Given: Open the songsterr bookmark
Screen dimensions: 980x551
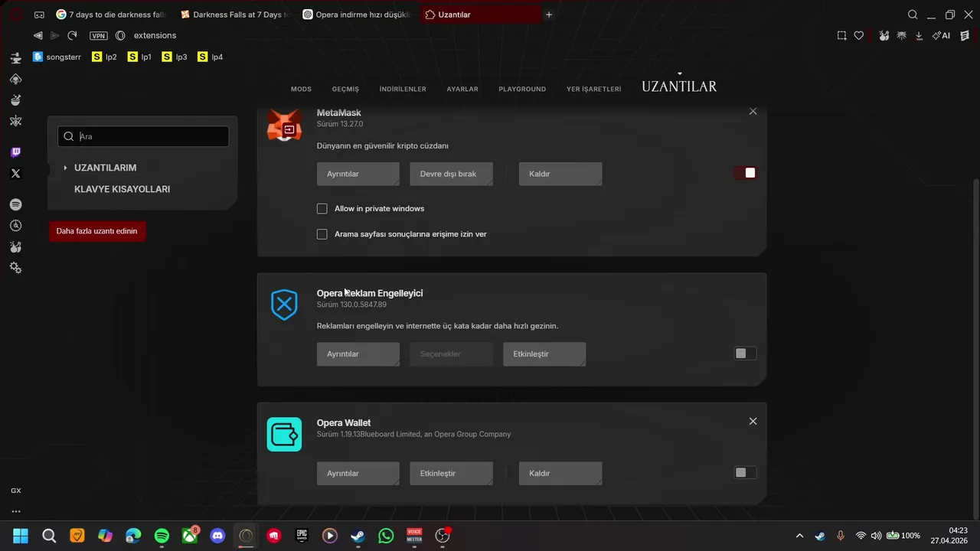Looking at the screenshot, I should pos(57,57).
